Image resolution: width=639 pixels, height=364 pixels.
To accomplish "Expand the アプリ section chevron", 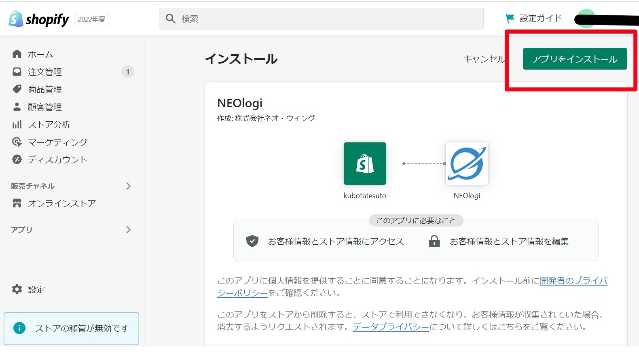I will (128, 230).
